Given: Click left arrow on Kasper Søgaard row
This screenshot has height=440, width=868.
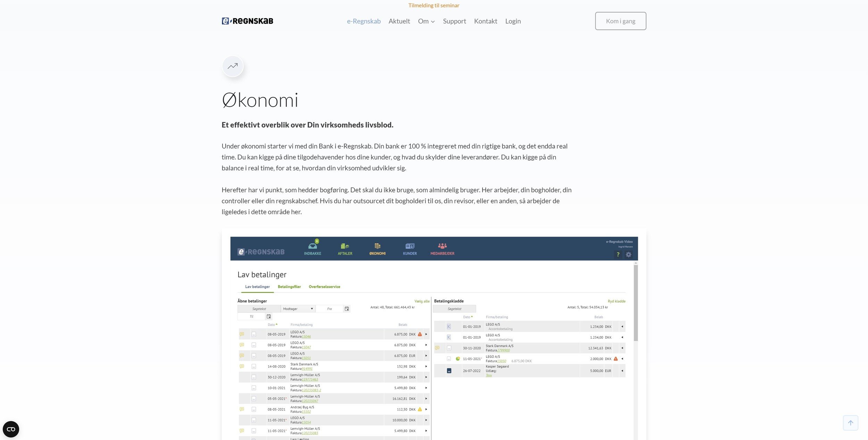Looking at the screenshot, I should [x=622, y=371].
